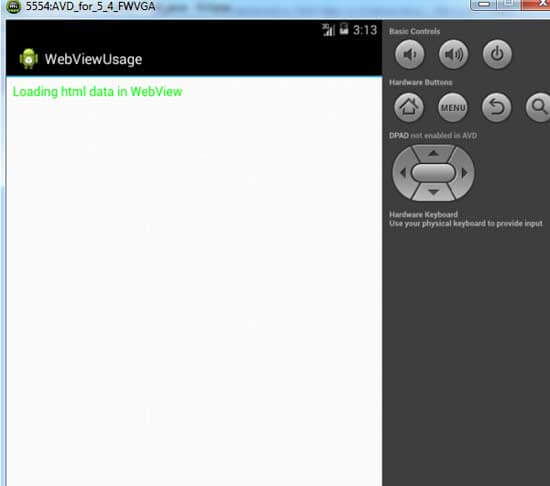Click the DPAD right arrow
Viewport: 550px width, 486px height.
(464, 173)
